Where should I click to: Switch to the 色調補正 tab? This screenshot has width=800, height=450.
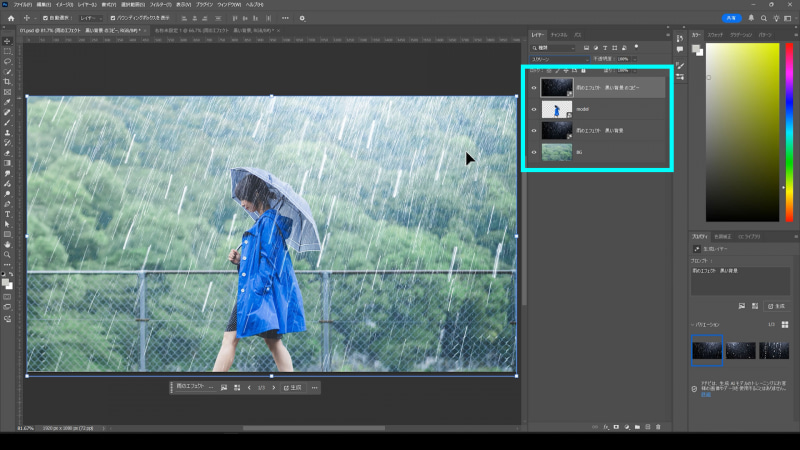(x=722, y=237)
